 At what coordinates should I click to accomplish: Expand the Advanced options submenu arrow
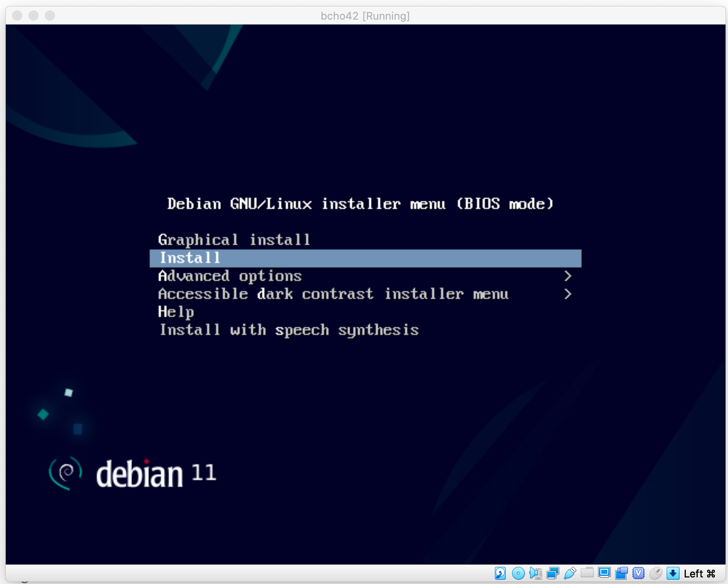coord(568,276)
